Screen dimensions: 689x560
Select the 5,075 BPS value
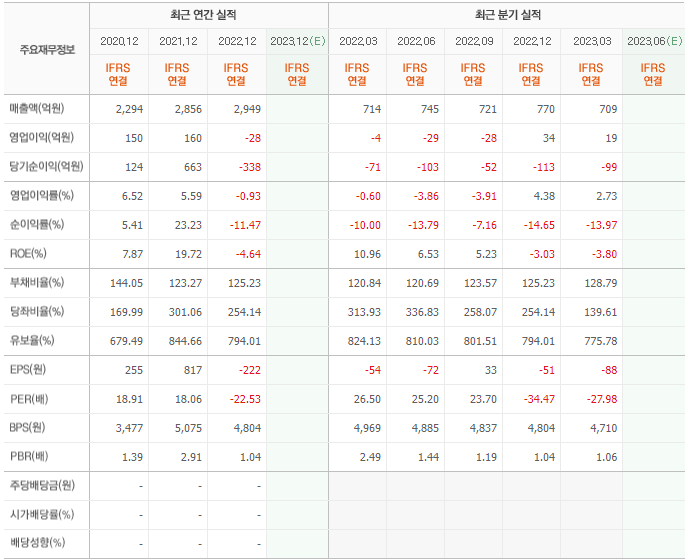click(188, 428)
